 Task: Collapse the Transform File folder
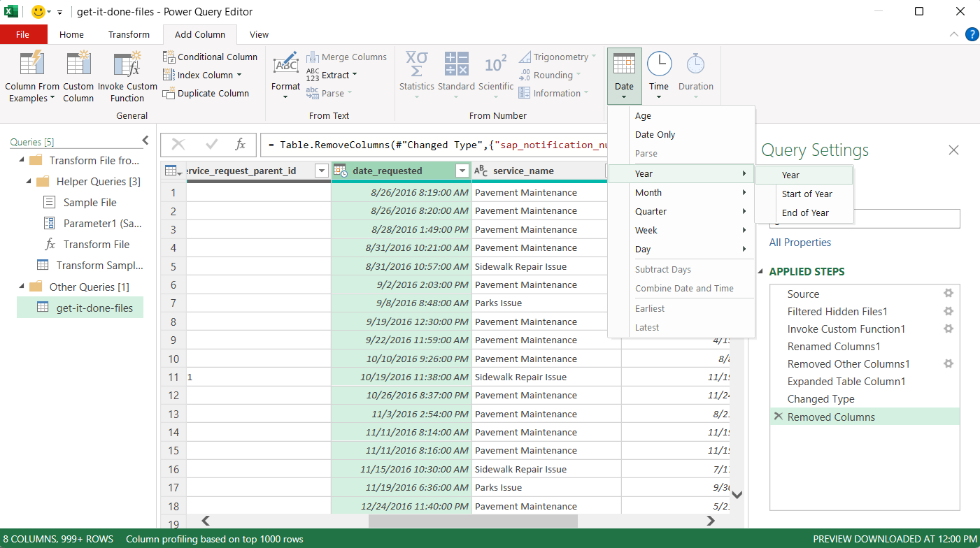coord(21,160)
